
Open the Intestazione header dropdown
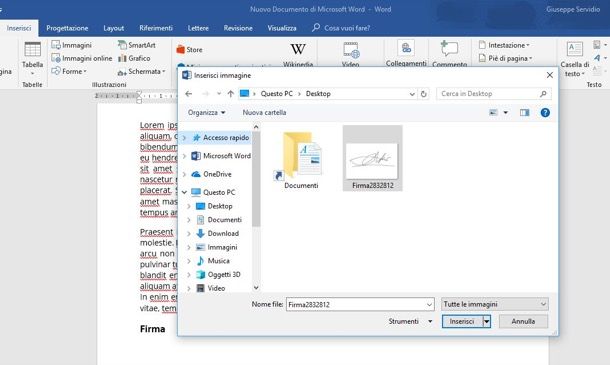504,45
